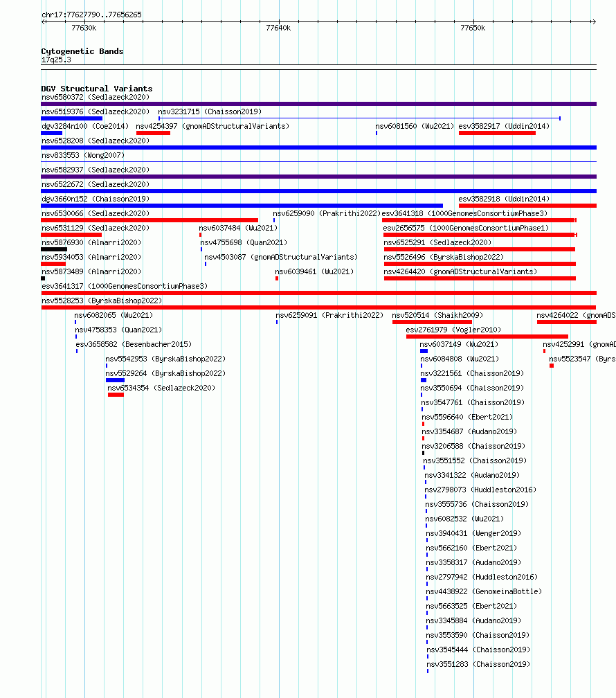
Task: Open nsv5528253 (ByrskaBishop2022) variant
Action: tap(102, 301)
